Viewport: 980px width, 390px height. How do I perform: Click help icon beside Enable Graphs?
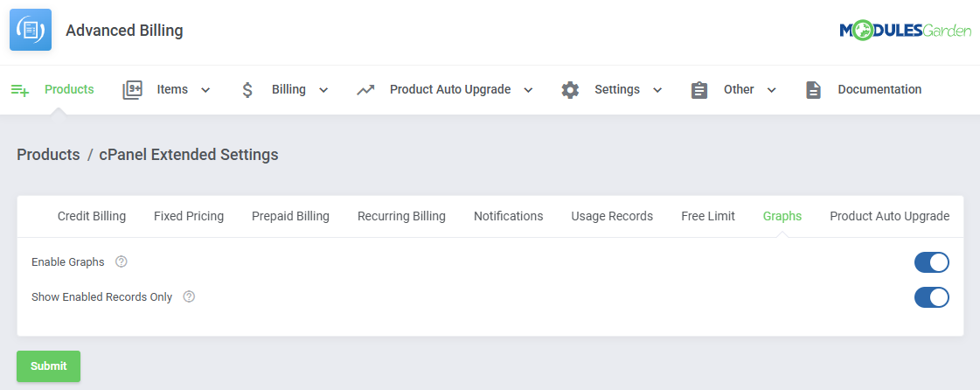[x=122, y=261]
